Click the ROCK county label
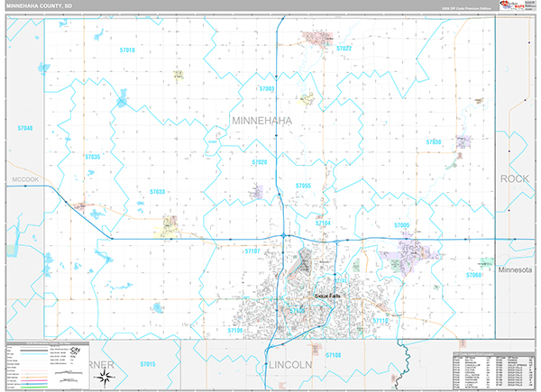 515,179
